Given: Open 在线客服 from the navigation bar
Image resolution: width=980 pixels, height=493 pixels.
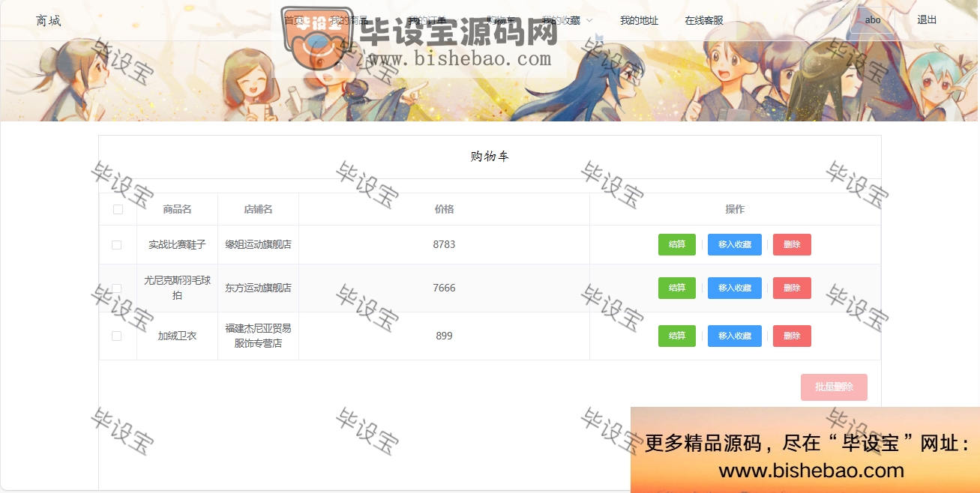Looking at the screenshot, I should (x=704, y=20).
